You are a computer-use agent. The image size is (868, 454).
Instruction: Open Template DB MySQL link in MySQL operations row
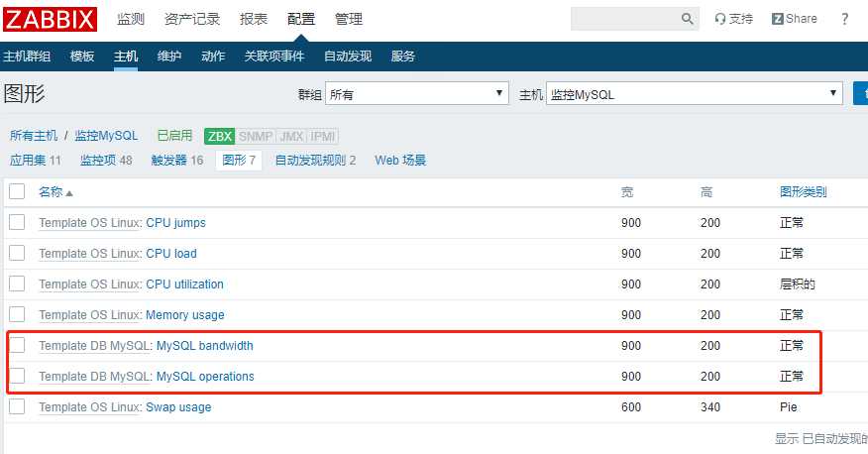(x=94, y=376)
